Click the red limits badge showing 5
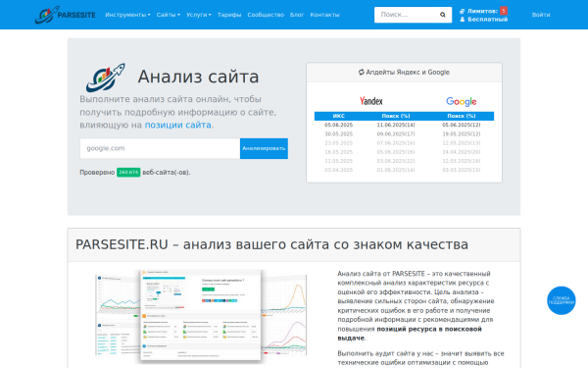This screenshot has width=588, height=368. pos(504,11)
